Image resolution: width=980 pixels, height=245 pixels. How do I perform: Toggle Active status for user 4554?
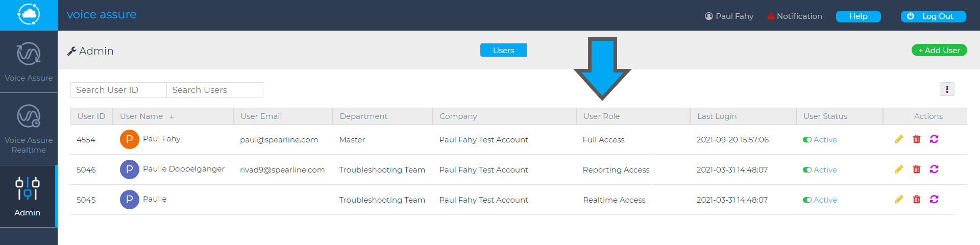[x=807, y=140]
